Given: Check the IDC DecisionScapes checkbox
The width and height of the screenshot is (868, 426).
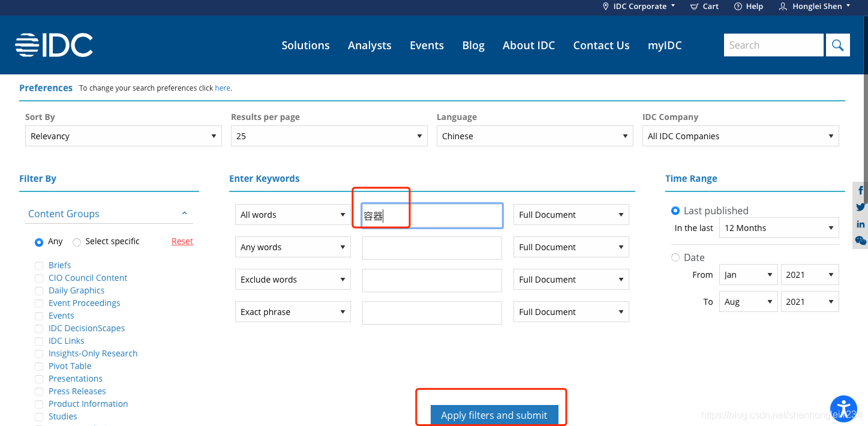Looking at the screenshot, I should 39,328.
